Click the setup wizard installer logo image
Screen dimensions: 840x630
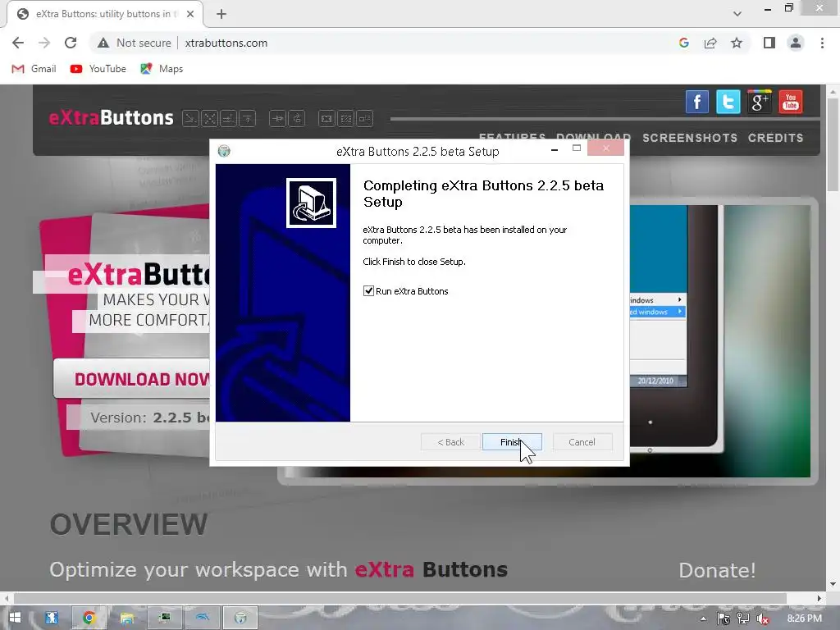[x=311, y=203]
